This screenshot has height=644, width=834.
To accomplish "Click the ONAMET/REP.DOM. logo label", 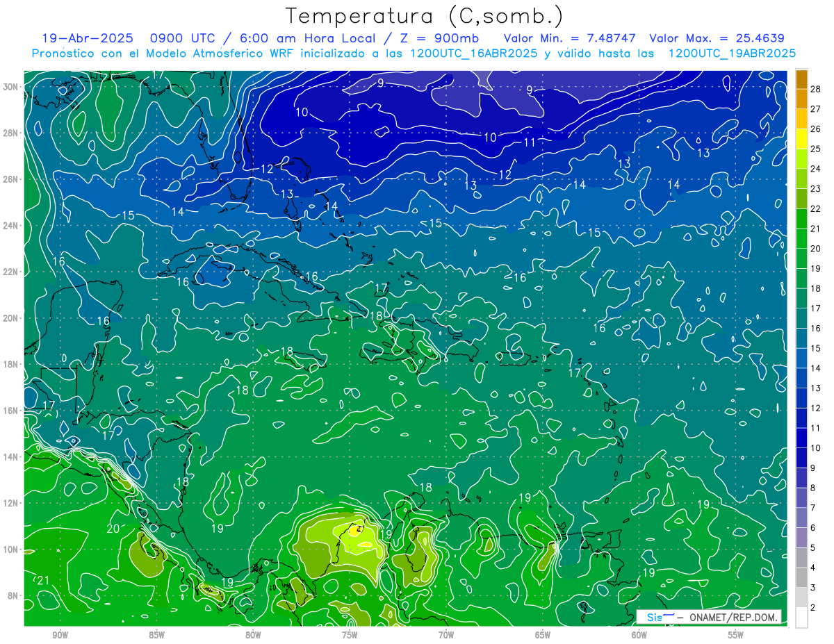I will pyautogui.click(x=709, y=617).
